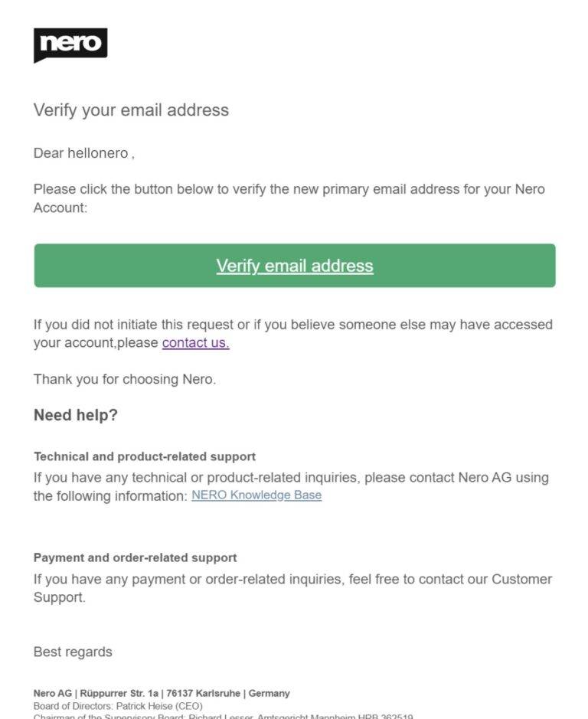Click the 'Verify your email address' heading
Viewport: 588px width, 719px height.
(131, 110)
